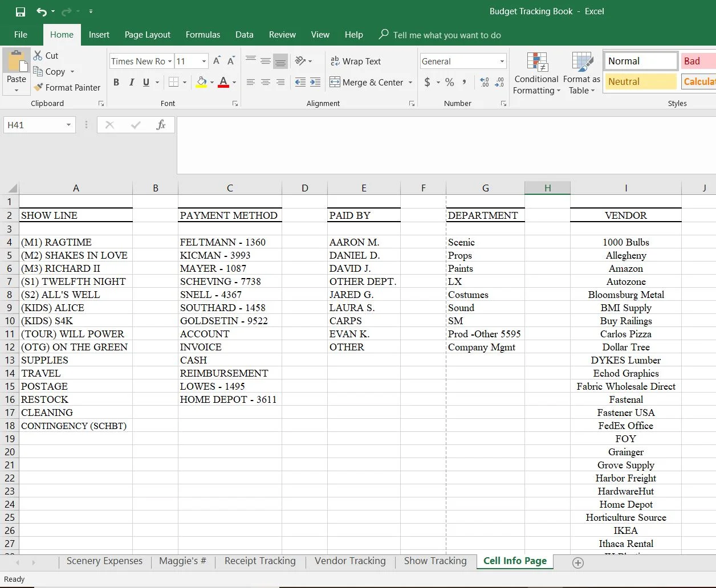Switch to the Insert tab
Image resolution: width=716 pixels, height=588 pixels.
pyautogui.click(x=99, y=35)
